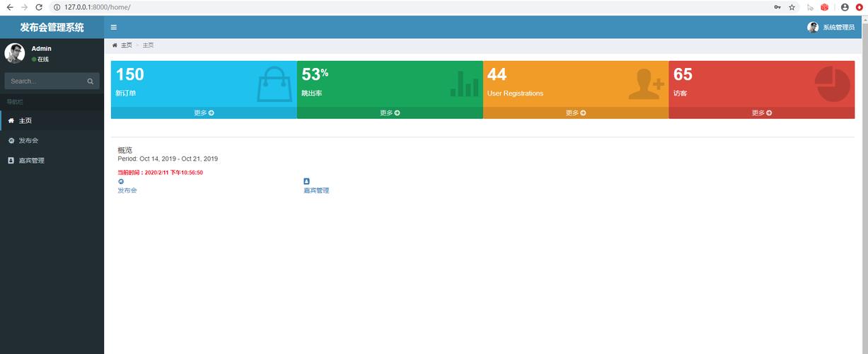Click the bar chart icon on green card
This screenshot has width=868, height=354.
point(464,84)
